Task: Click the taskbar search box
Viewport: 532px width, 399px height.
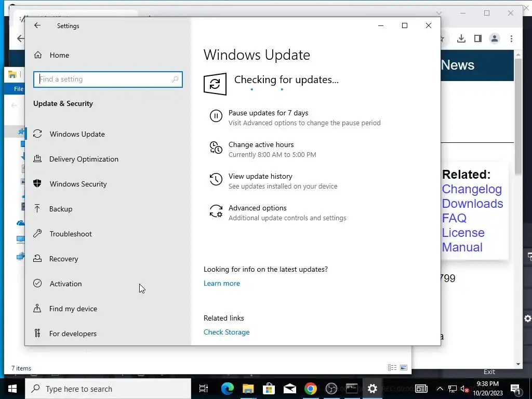Action: (108, 389)
